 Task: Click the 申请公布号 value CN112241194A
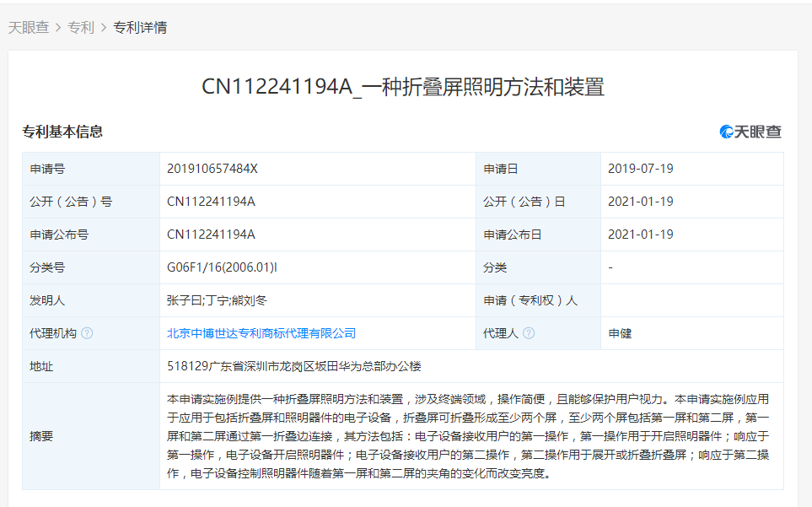point(211,234)
